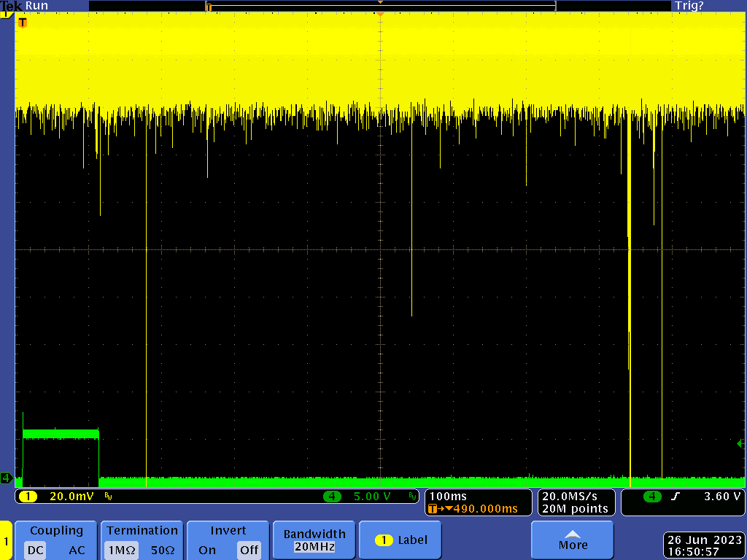Click the channel 4 trigger level arrow

click(740, 443)
